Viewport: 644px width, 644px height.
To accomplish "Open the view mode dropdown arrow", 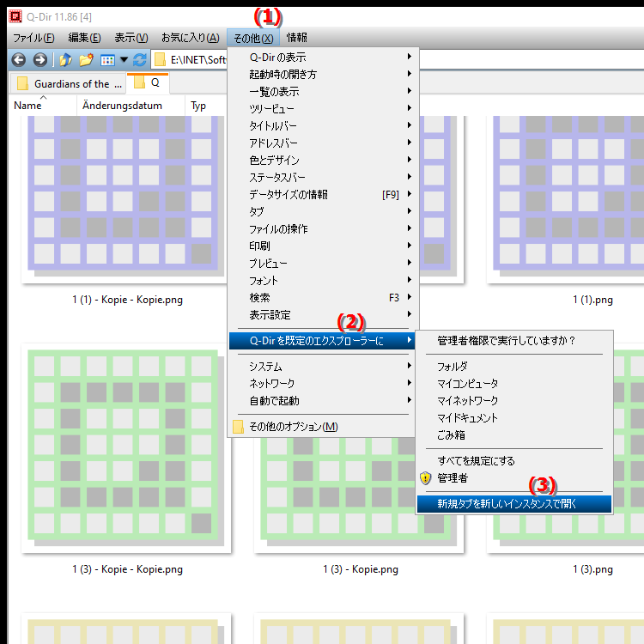I will pyautogui.click(x=124, y=60).
